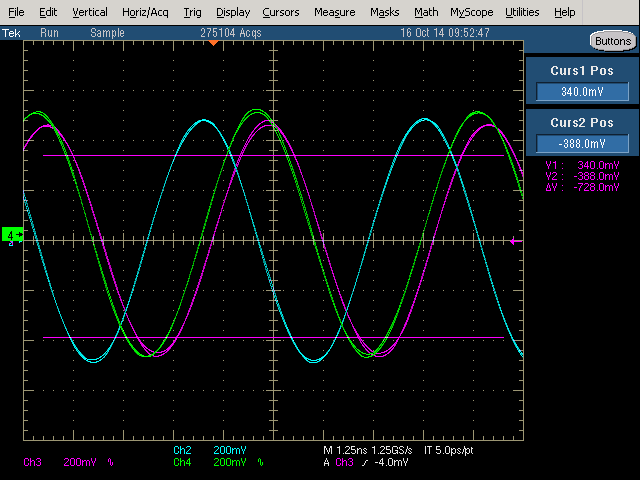
Task: Open the File menu
Action: pyautogui.click(x=16, y=12)
